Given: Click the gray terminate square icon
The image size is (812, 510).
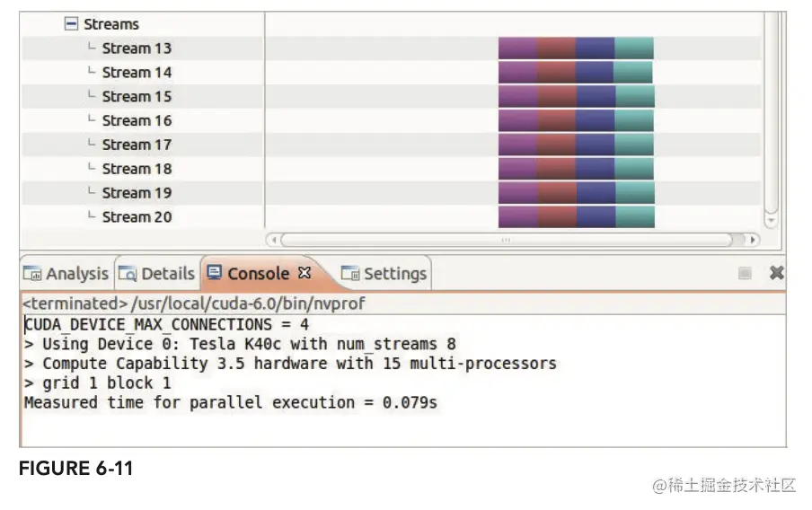Looking at the screenshot, I should coord(745,273).
